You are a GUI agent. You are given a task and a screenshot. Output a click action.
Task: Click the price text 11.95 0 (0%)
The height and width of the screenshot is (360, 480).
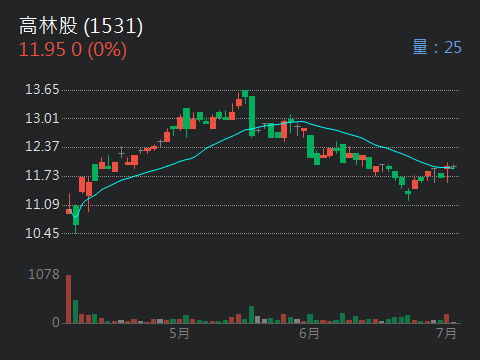click(x=73, y=50)
